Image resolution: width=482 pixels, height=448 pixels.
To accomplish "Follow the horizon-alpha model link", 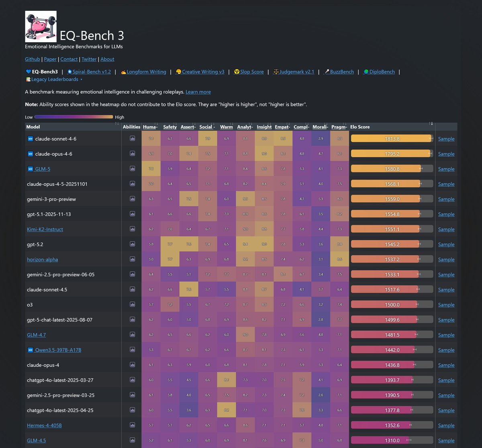I will (42, 259).
